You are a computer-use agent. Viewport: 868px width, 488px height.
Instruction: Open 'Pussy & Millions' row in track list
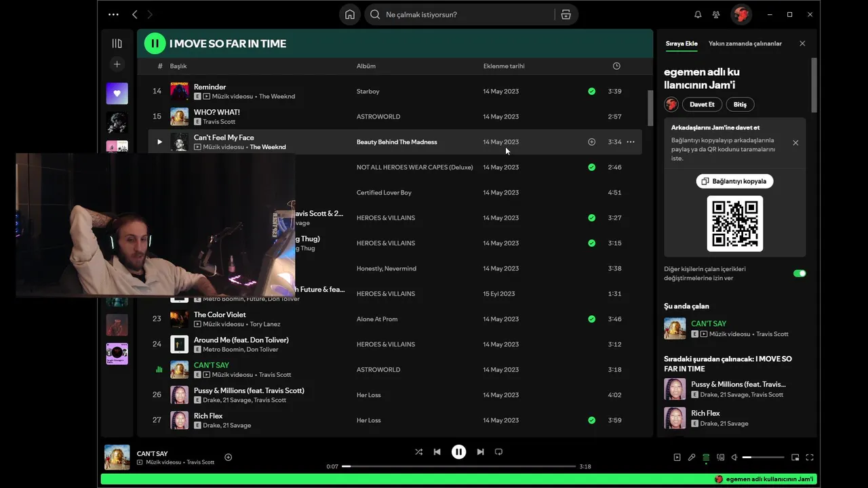[395, 394]
